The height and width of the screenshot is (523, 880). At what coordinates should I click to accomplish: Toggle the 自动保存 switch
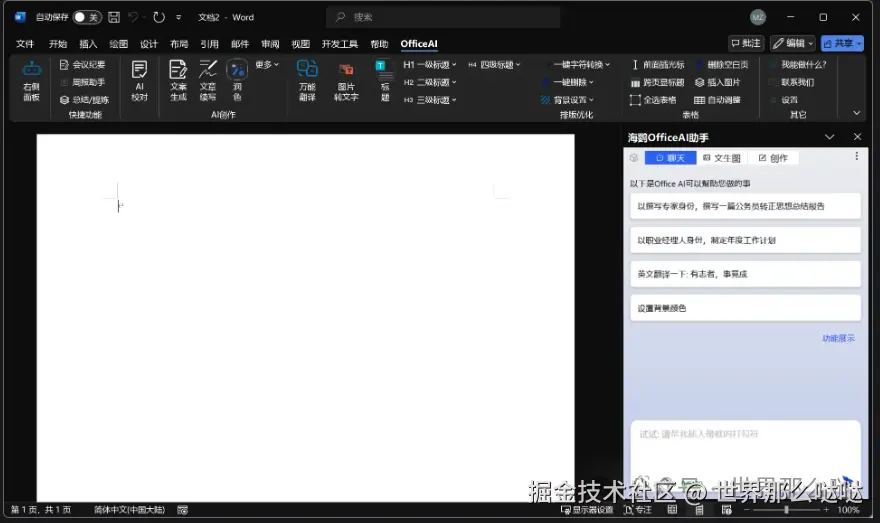[87, 17]
